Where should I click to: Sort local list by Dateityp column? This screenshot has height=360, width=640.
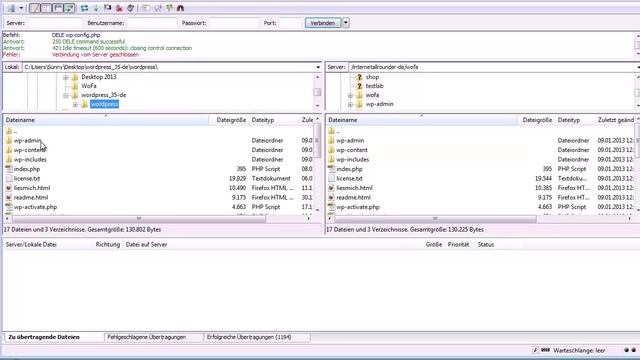[273, 120]
